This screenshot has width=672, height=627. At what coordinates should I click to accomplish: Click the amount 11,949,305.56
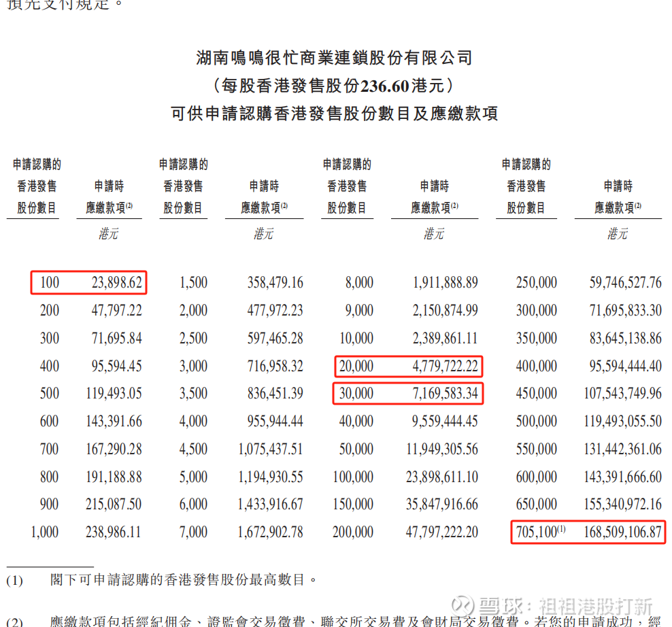click(442, 449)
